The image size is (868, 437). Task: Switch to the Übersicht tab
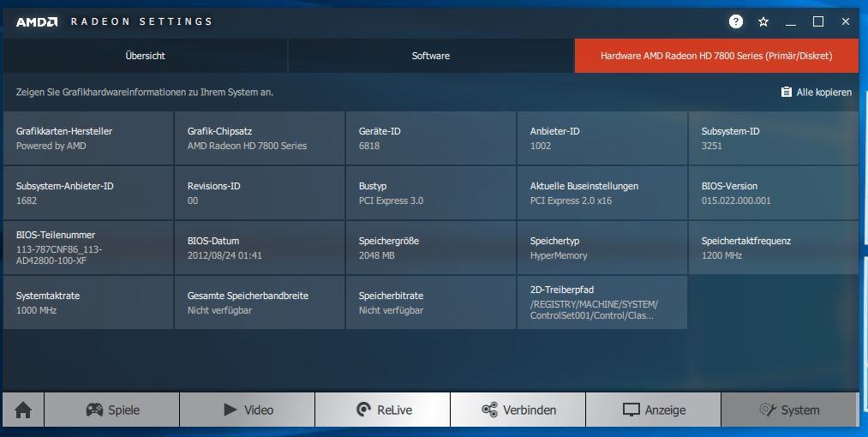(x=145, y=56)
